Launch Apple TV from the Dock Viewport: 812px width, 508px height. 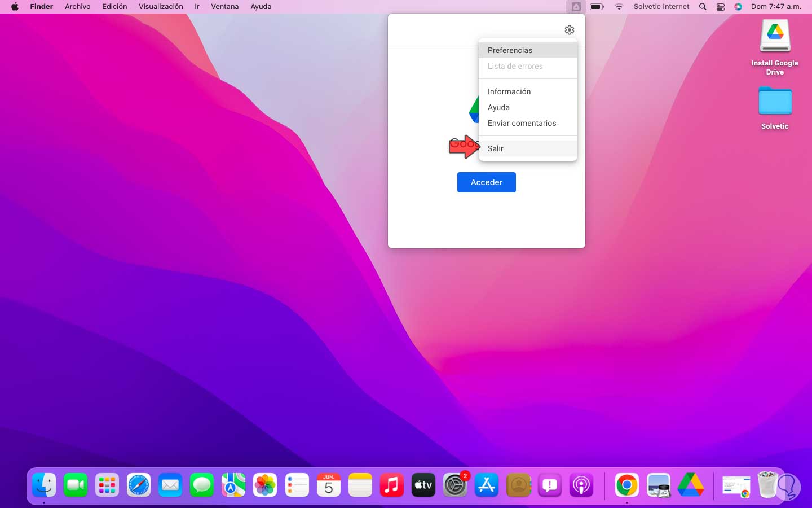pos(423,485)
